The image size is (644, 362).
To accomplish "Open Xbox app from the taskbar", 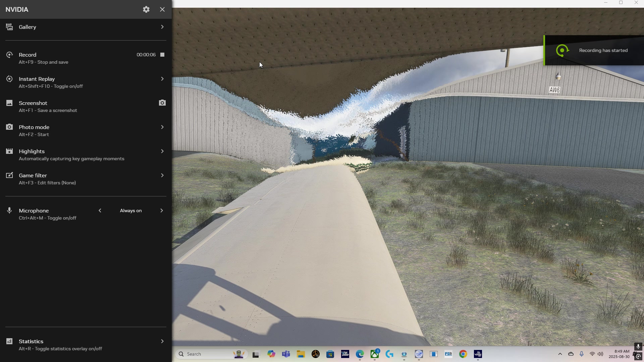I will (x=375, y=354).
